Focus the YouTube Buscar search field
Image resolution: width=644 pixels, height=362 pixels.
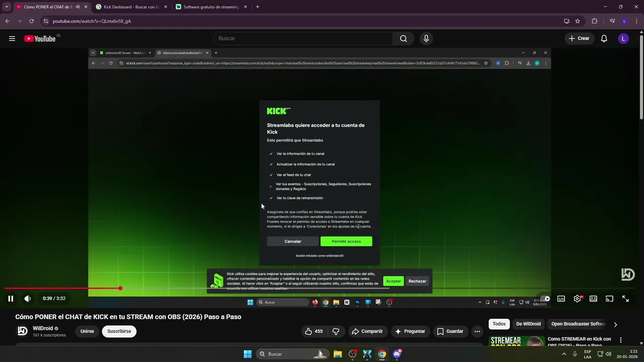click(303, 39)
